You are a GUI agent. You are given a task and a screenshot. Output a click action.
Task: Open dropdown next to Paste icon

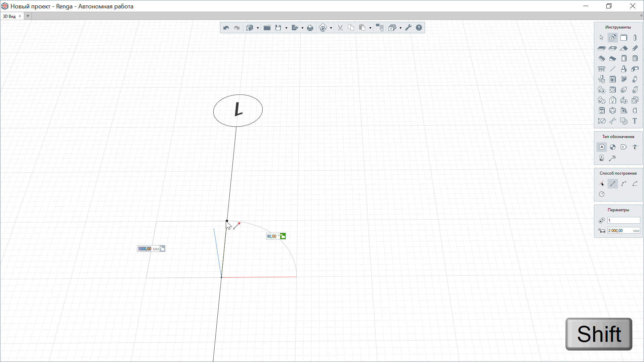[x=370, y=28]
